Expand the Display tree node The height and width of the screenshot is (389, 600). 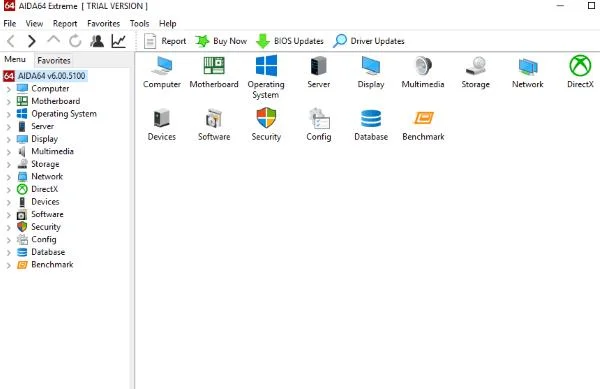click(8, 140)
